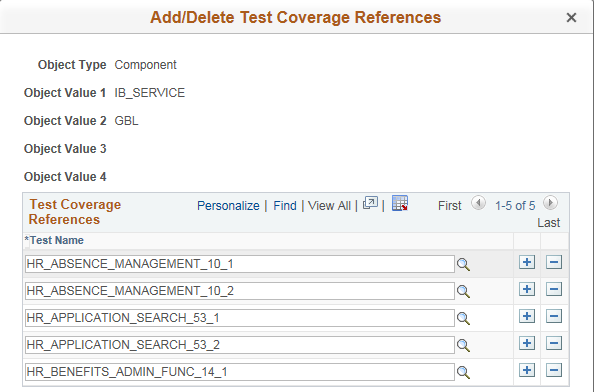Show previous rows arrow
This screenshot has height=392, width=594.
pyautogui.click(x=478, y=203)
